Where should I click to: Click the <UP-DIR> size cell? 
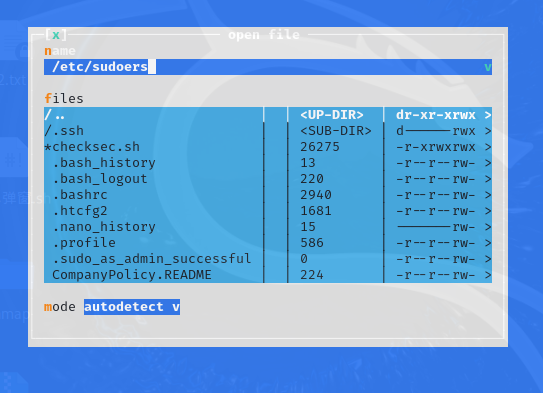[332, 115]
